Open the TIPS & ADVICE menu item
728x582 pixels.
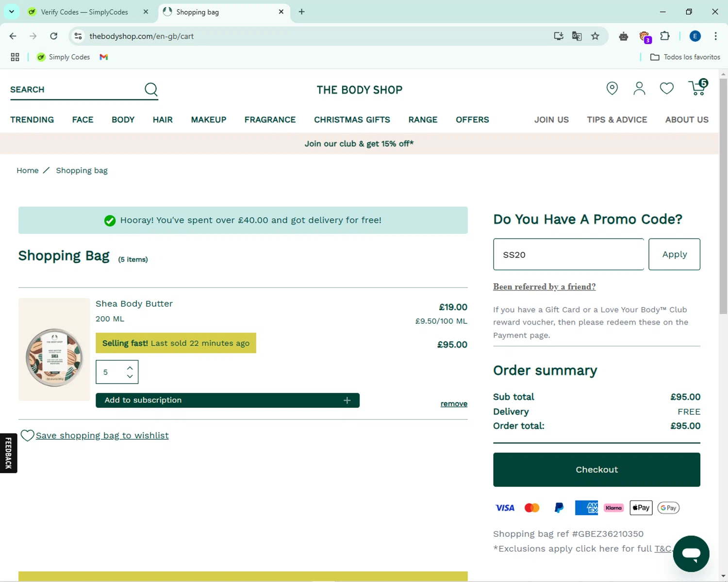[617, 120]
